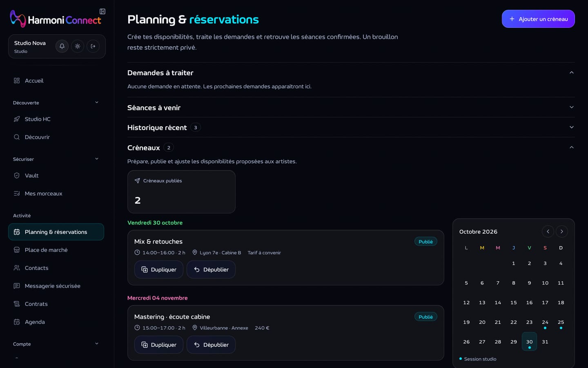Expand the Séances à venir section
588x368 pixels.
pos(351,108)
